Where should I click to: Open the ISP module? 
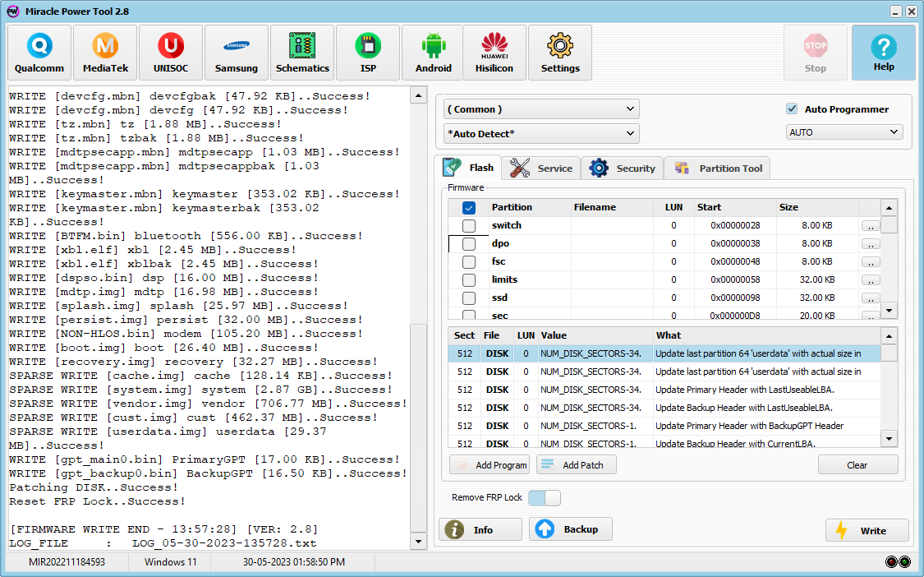pyautogui.click(x=368, y=53)
